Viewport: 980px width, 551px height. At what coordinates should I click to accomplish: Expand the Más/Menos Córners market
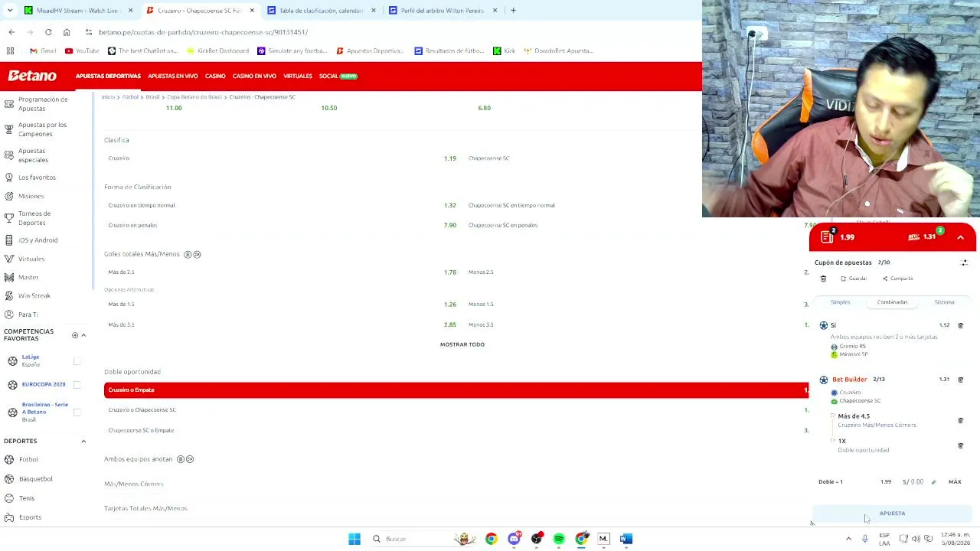[134, 484]
